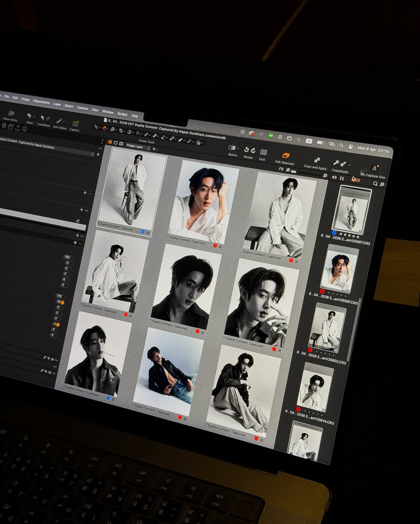
Task: Toggle the orange filter dot beside 4
Action: click(x=58, y=325)
